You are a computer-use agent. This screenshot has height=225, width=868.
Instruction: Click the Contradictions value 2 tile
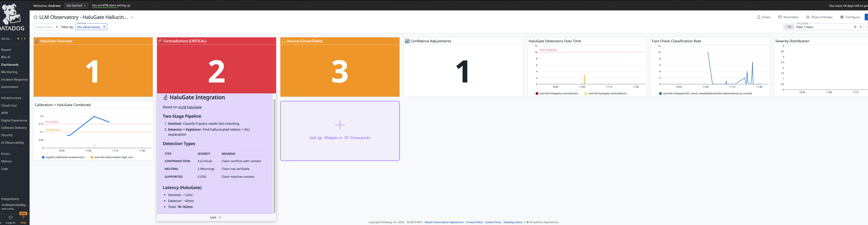216,67
